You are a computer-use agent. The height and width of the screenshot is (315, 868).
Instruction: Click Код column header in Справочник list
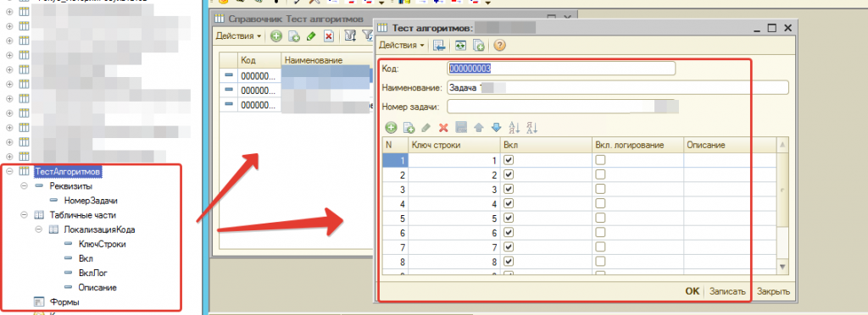coord(259,60)
